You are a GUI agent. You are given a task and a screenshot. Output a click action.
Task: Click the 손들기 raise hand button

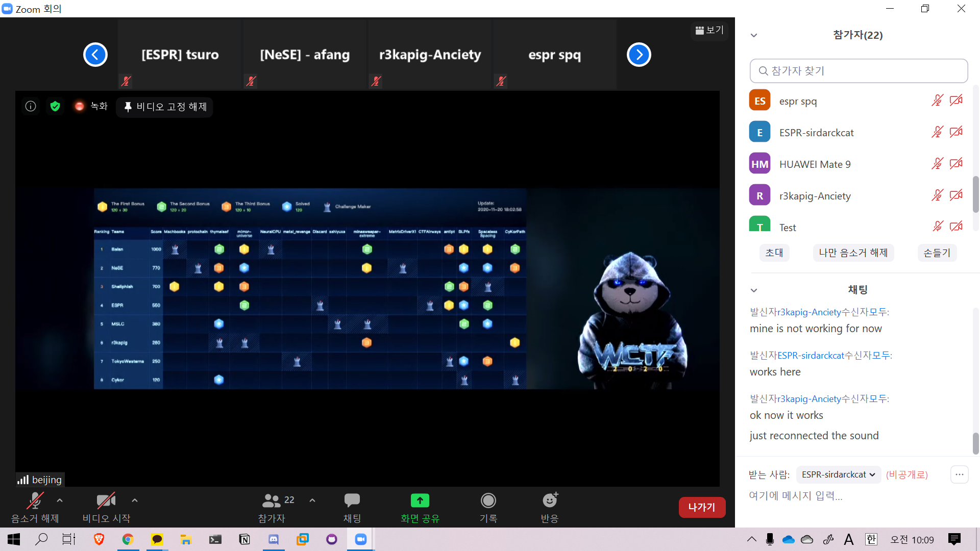(937, 253)
